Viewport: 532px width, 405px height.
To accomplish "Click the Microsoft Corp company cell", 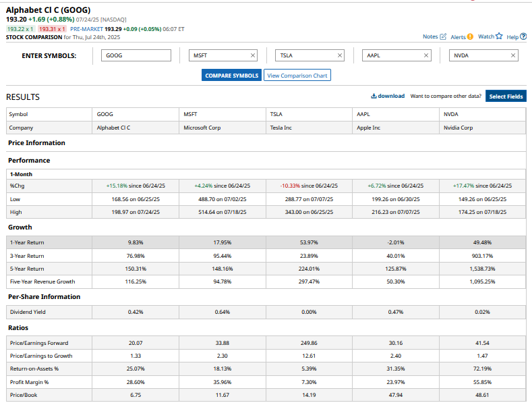I will pyautogui.click(x=223, y=128).
